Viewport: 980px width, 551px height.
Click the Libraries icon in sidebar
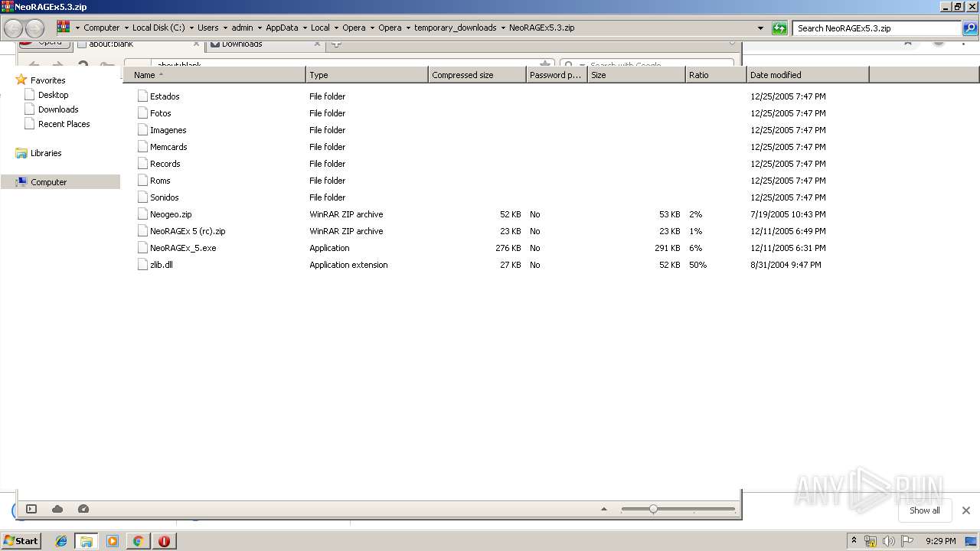coord(21,153)
